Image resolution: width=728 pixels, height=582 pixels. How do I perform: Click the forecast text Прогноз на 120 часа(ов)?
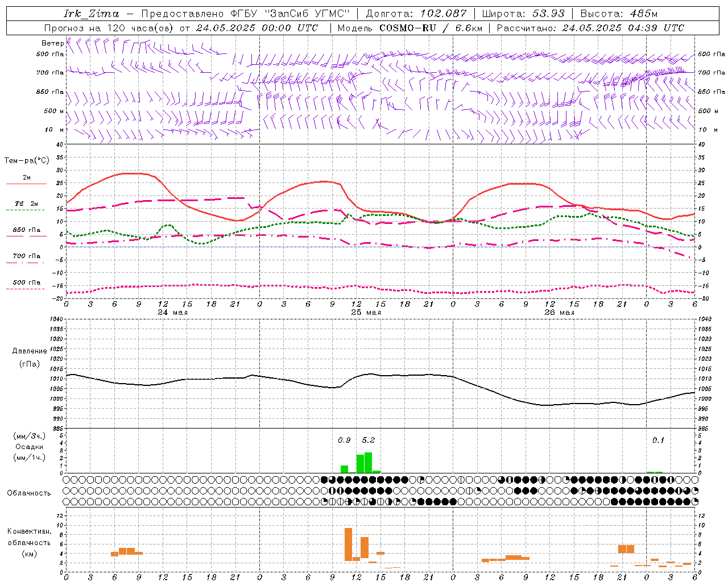pyautogui.click(x=109, y=28)
